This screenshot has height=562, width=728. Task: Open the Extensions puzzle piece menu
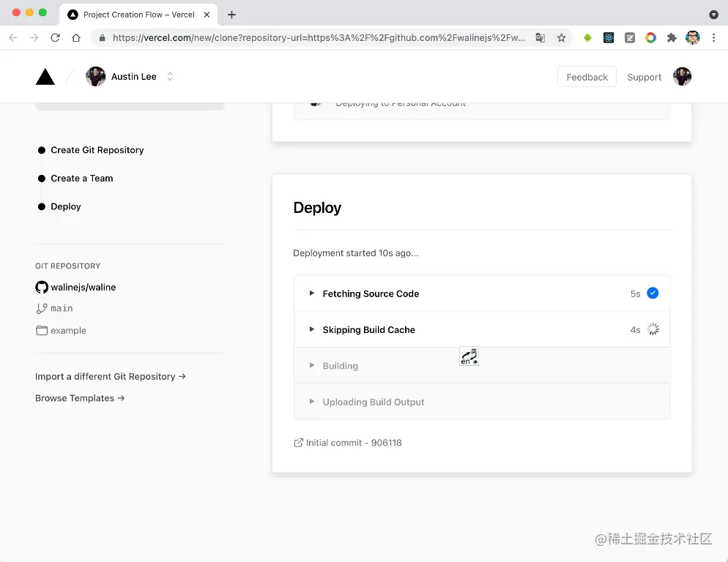pos(672,37)
